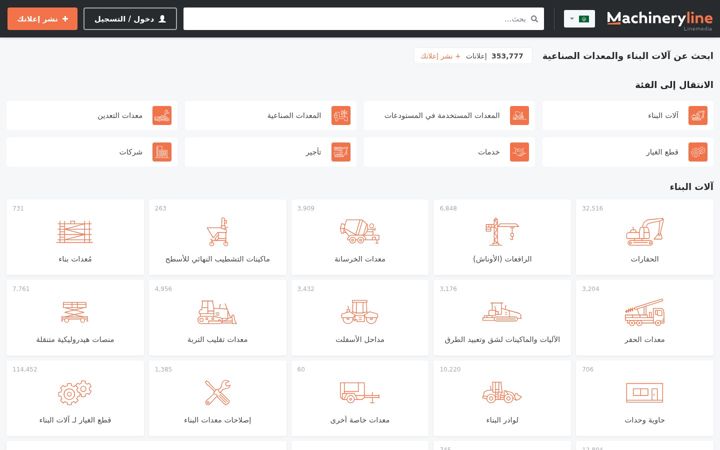Open the تأجير category icon

pyautogui.click(x=341, y=152)
